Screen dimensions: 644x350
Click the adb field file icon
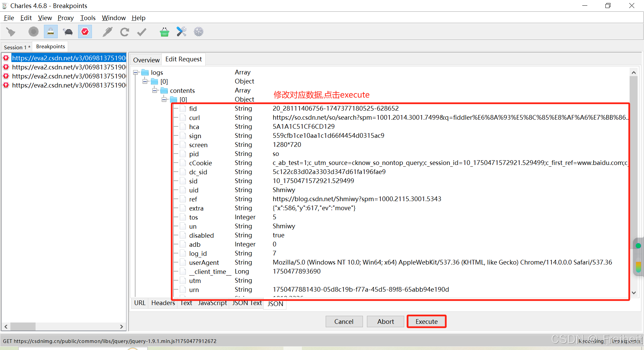click(x=183, y=244)
